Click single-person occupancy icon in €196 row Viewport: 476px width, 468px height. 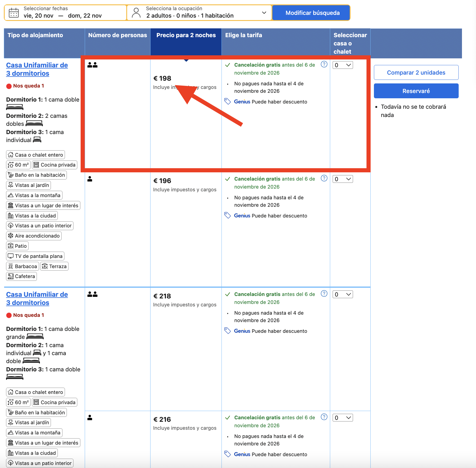click(x=90, y=179)
